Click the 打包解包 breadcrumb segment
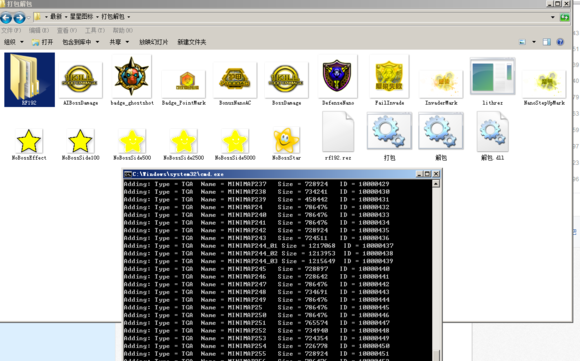This screenshot has height=361, width=580. click(113, 17)
